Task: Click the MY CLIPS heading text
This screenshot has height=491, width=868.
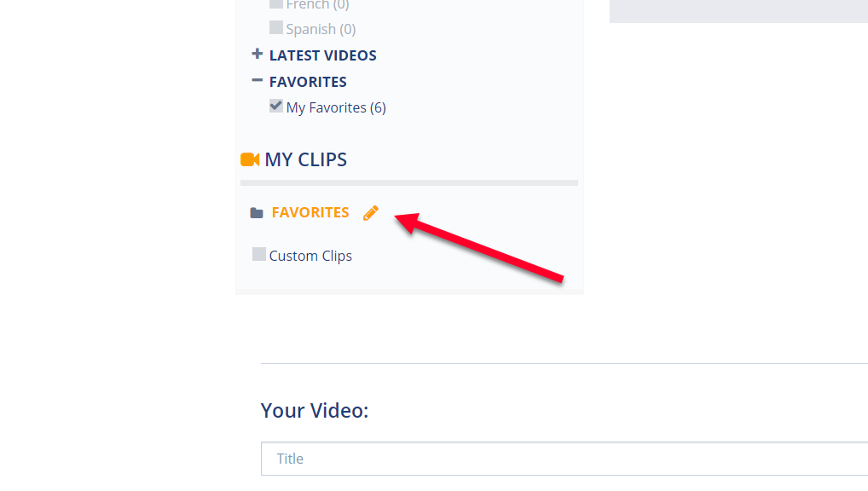Action: pos(305,160)
